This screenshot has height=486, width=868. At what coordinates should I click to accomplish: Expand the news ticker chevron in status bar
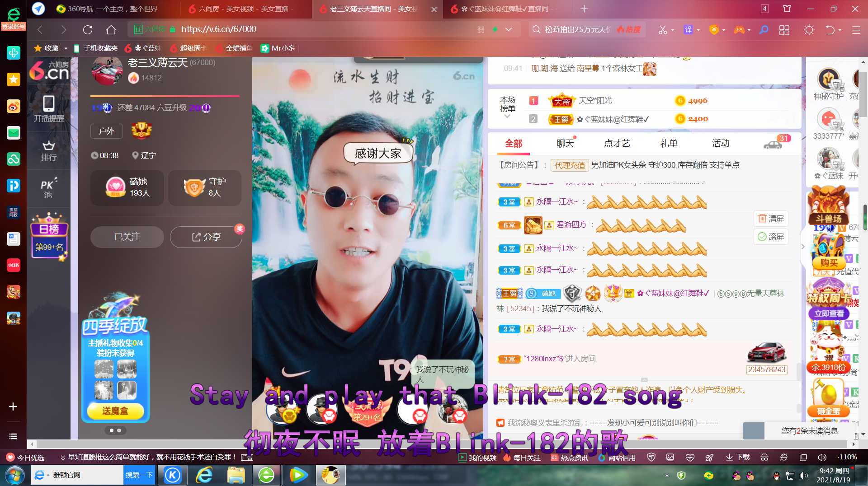coord(63,458)
